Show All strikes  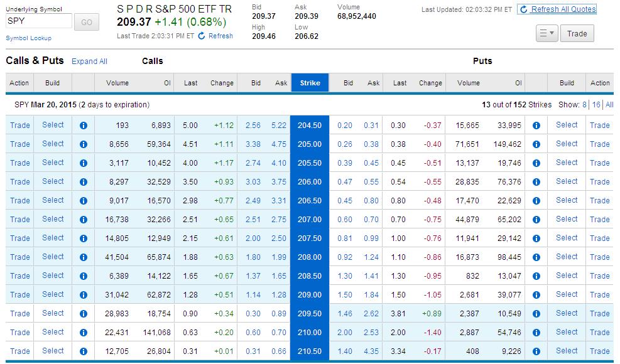[x=609, y=105]
